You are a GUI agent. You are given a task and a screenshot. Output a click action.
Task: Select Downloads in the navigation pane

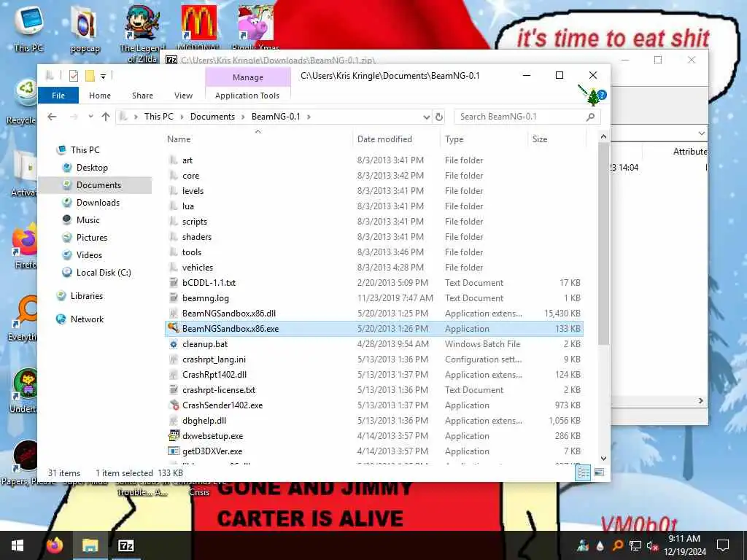pos(98,203)
